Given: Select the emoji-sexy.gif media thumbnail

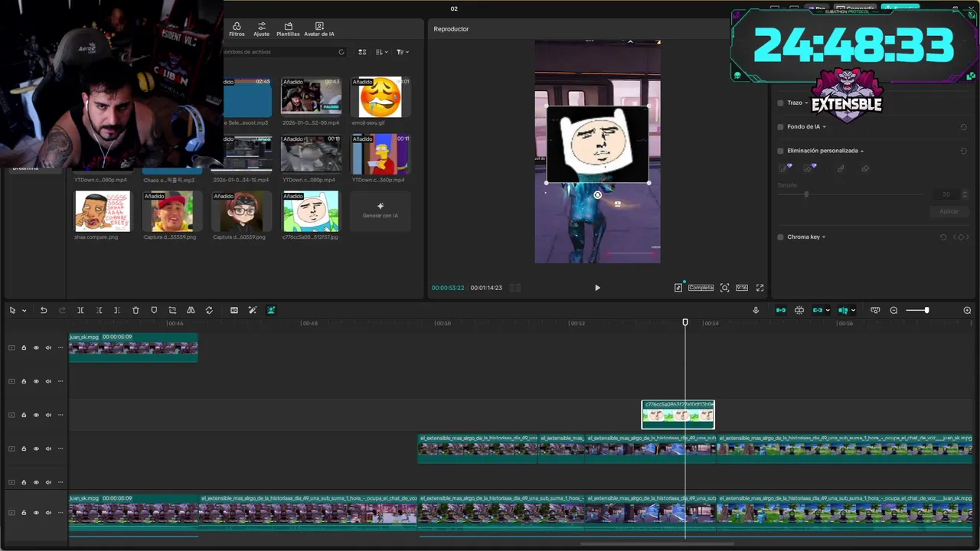Looking at the screenshot, I should pyautogui.click(x=381, y=96).
